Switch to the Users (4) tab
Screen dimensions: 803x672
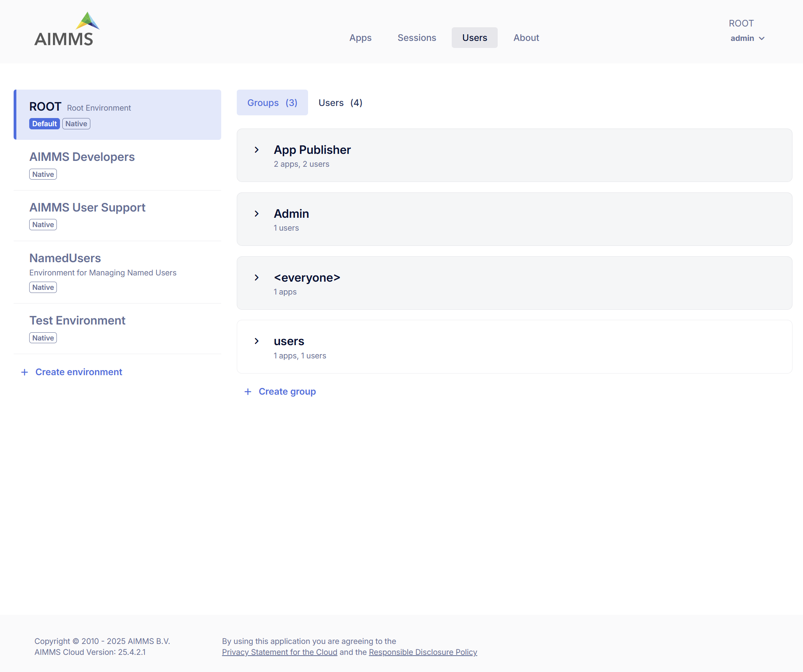[x=340, y=103]
